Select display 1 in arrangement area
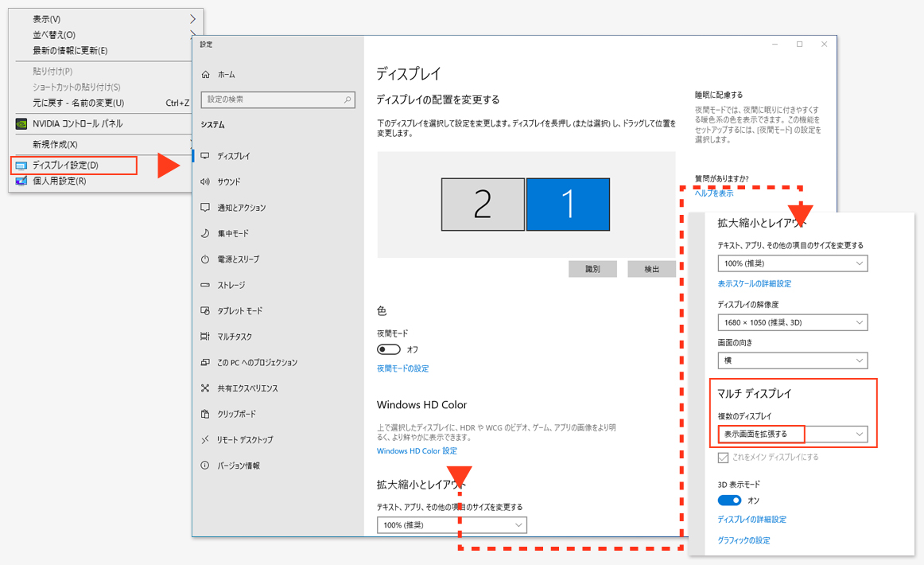924x565 pixels. (x=568, y=205)
